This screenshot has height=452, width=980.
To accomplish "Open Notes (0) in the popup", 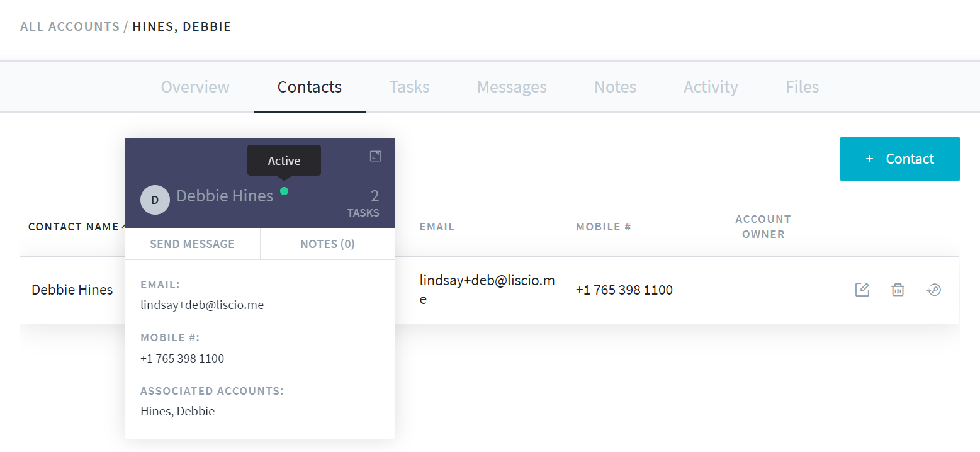I will pos(327,244).
